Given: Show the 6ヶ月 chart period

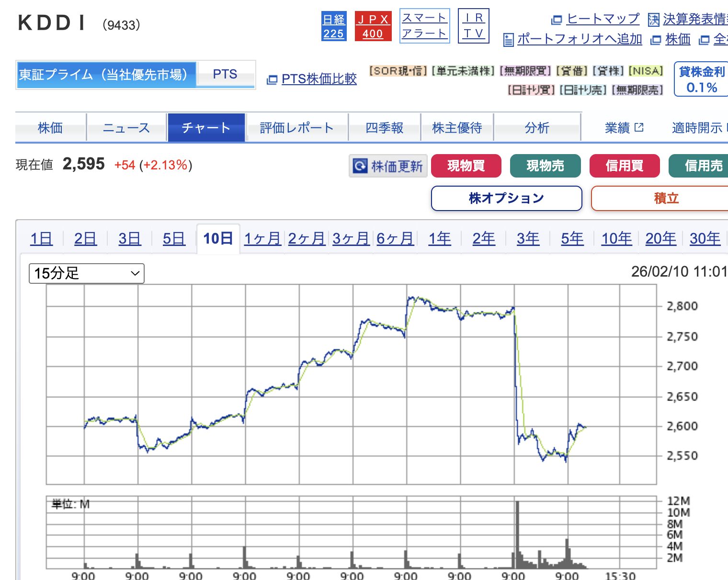Looking at the screenshot, I should point(395,238).
